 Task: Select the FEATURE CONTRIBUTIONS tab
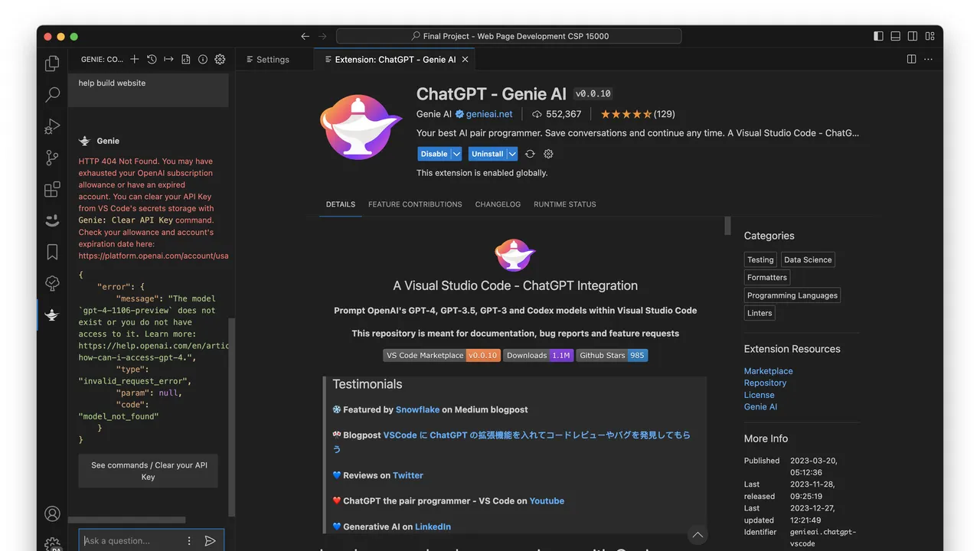415,204
